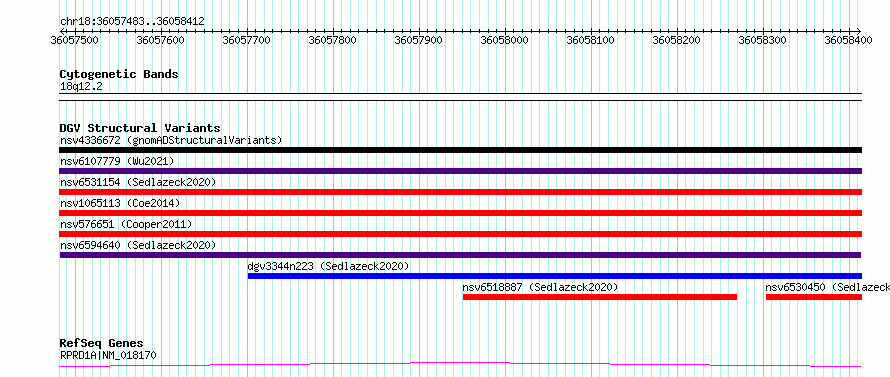890x377 pixels.
Task: Click the dgv3344n223 (Sedlazeck2020) label
Action: [x=328, y=266]
